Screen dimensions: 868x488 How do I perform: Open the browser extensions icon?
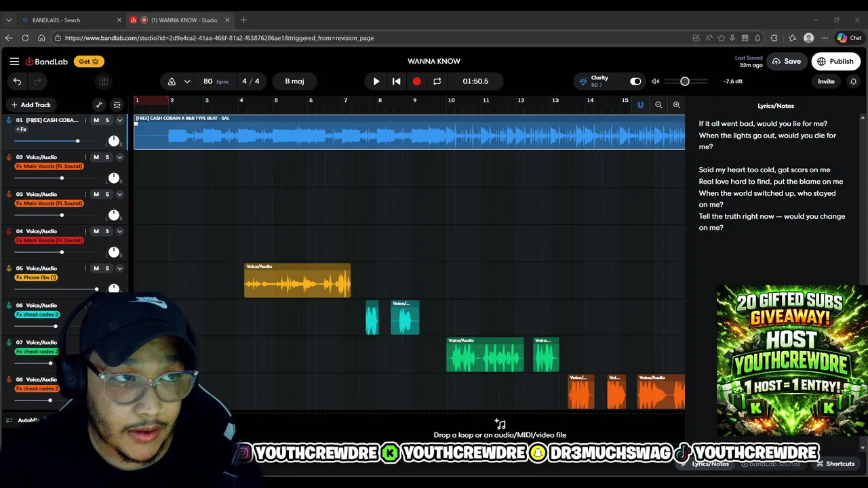pyautogui.click(x=774, y=38)
